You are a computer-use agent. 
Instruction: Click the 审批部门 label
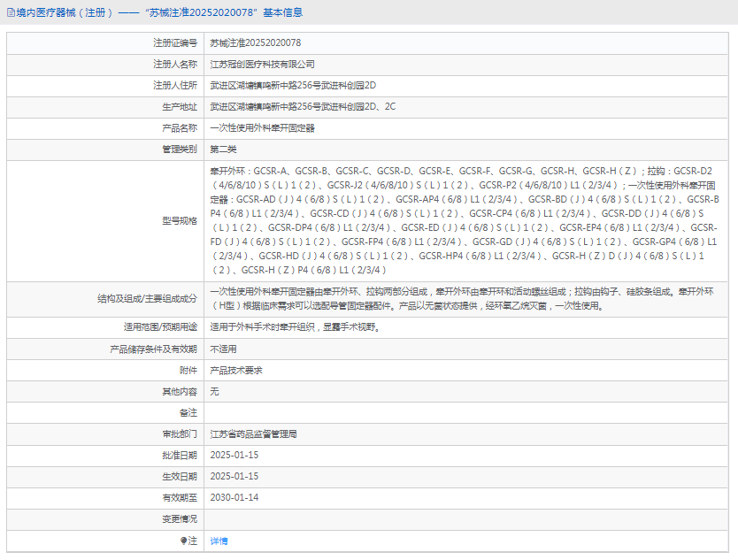(180, 433)
